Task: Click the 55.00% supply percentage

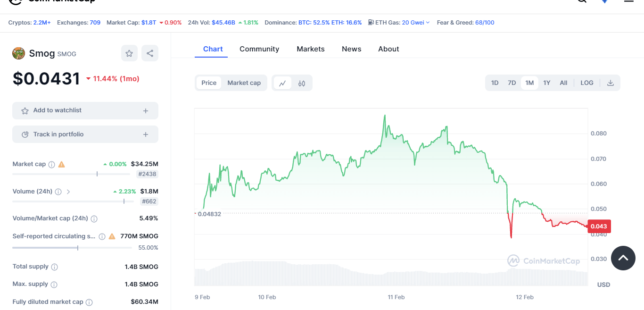Action: [149, 248]
